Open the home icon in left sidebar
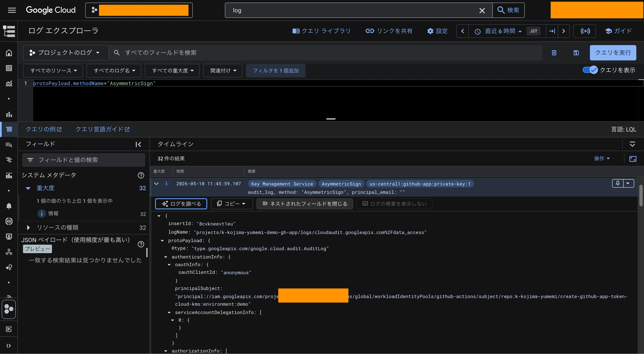This screenshot has height=354, width=644. [x=9, y=53]
